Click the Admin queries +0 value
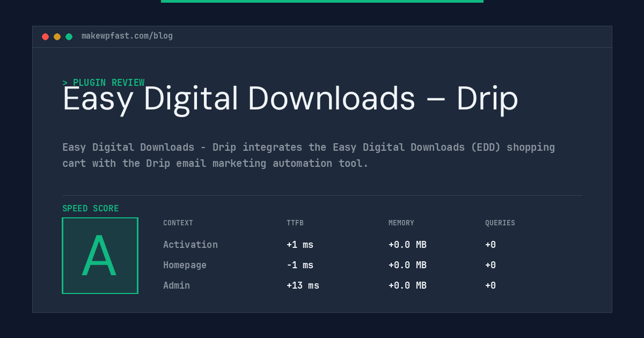This screenshot has height=338, width=644. pyautogui.click(x=491, y=285)
